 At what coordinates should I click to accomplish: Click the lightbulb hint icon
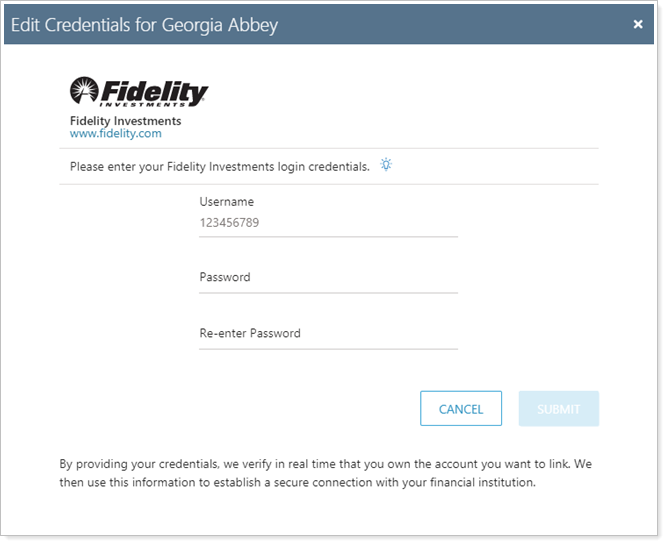click(x=386, y=165)
